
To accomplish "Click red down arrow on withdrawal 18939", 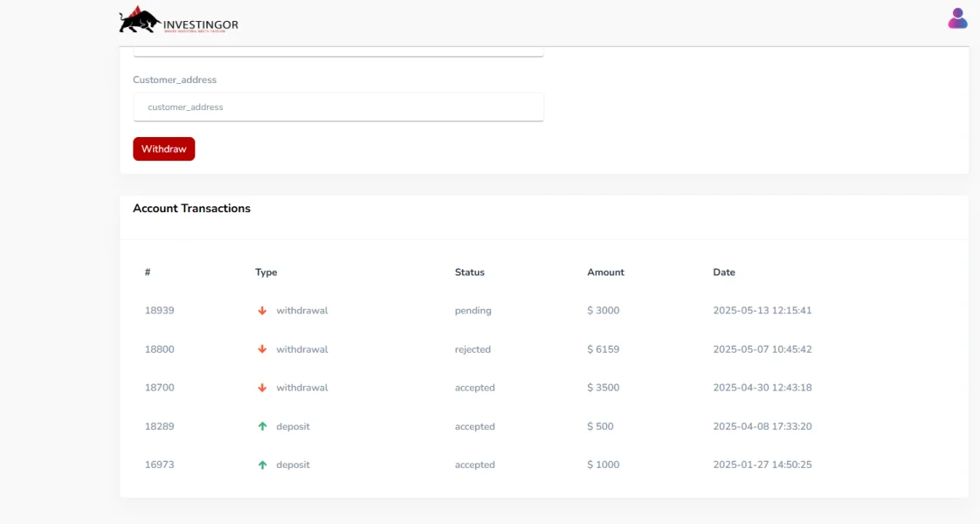I will pyautogui.click(x=262, y=311).
